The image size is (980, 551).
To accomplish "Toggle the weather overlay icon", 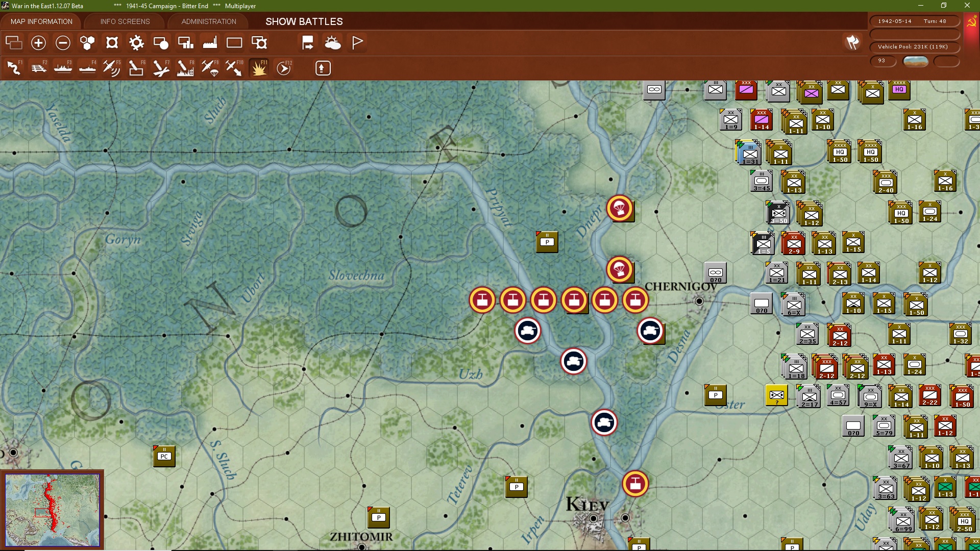I will (332, 43).
